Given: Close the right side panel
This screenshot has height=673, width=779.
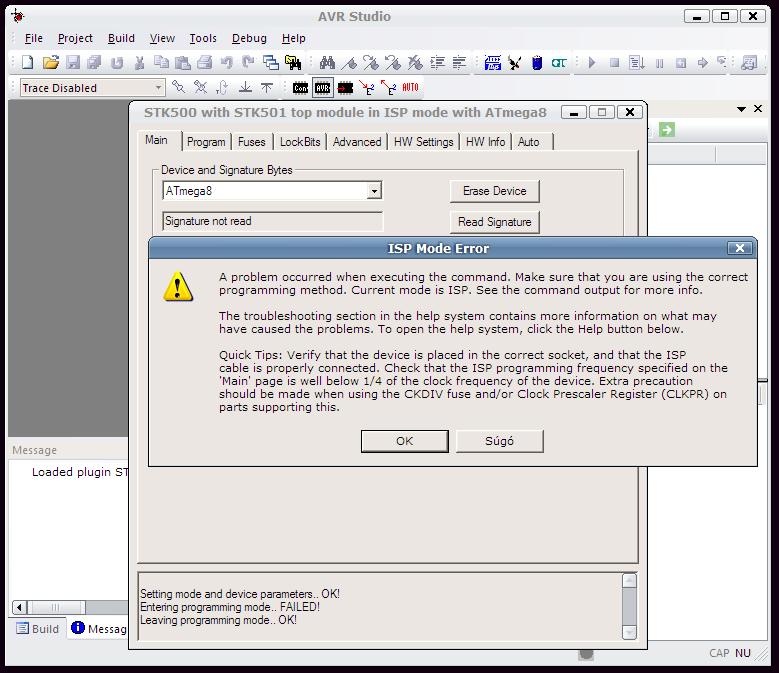Looking at the screenshot, I should pos(758,108).
